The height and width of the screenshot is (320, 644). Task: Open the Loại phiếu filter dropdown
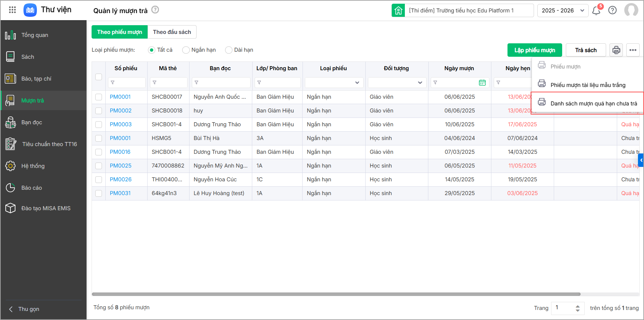pyautogui.click(x=334, y=83)
